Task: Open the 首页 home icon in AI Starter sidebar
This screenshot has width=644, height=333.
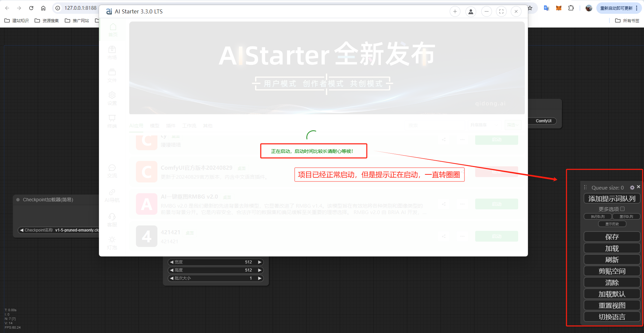Action: click(x=113, y=27)
